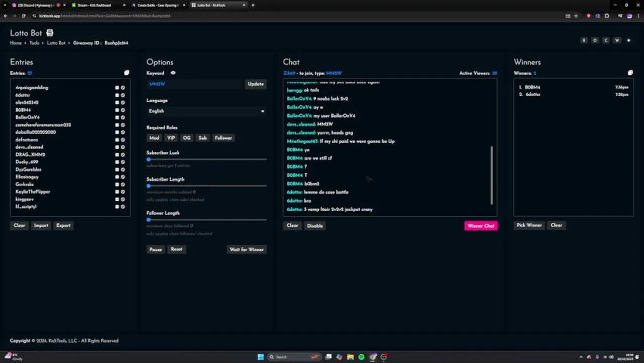Toggle the square box beside lil_scripty1
The width and height of the screenshot is (644, 363).
[x=117, y=207]
